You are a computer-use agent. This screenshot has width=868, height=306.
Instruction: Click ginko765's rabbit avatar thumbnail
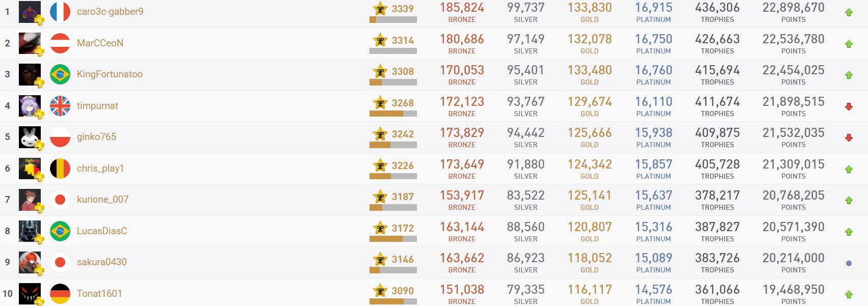pyautogui.click(x=30, y=137)
